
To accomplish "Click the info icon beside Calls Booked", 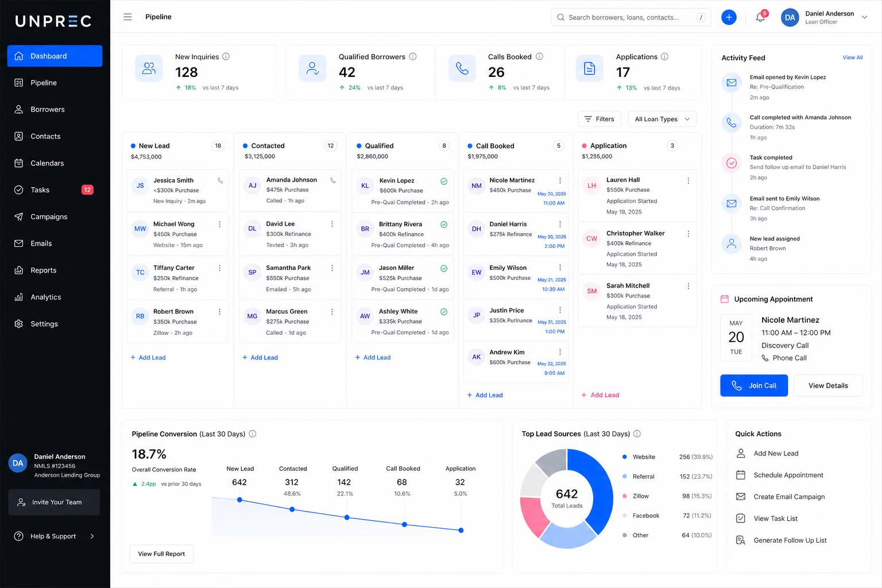I will [x=539, y=56].
